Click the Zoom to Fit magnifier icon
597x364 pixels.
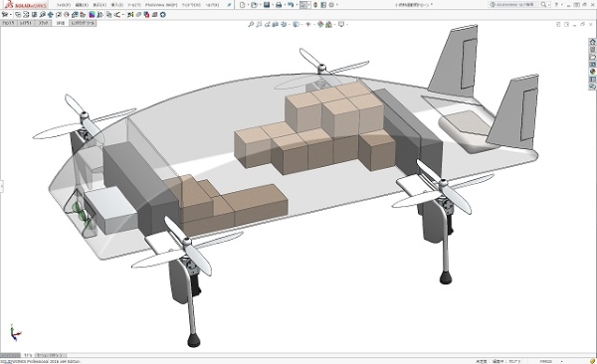pos(251,25)
